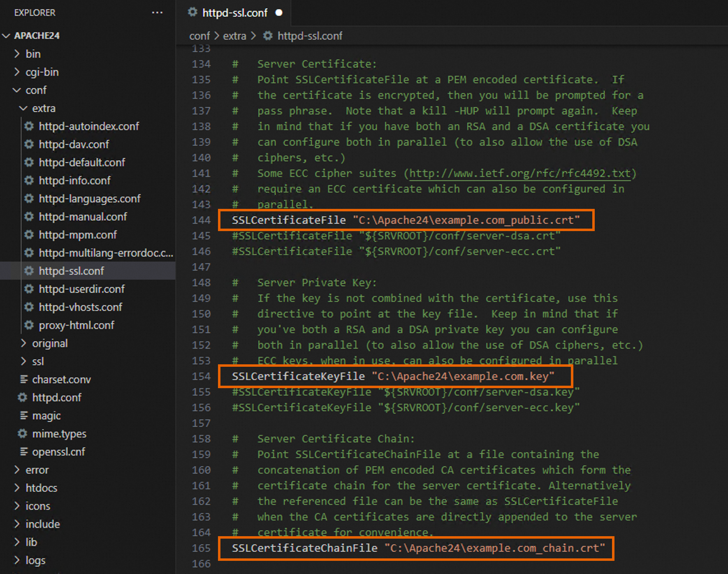This screenshot has width=728, height=574.
Task: Click the gear icon beside httpd-mpm.conf
Action: click(x=28, y=235)
